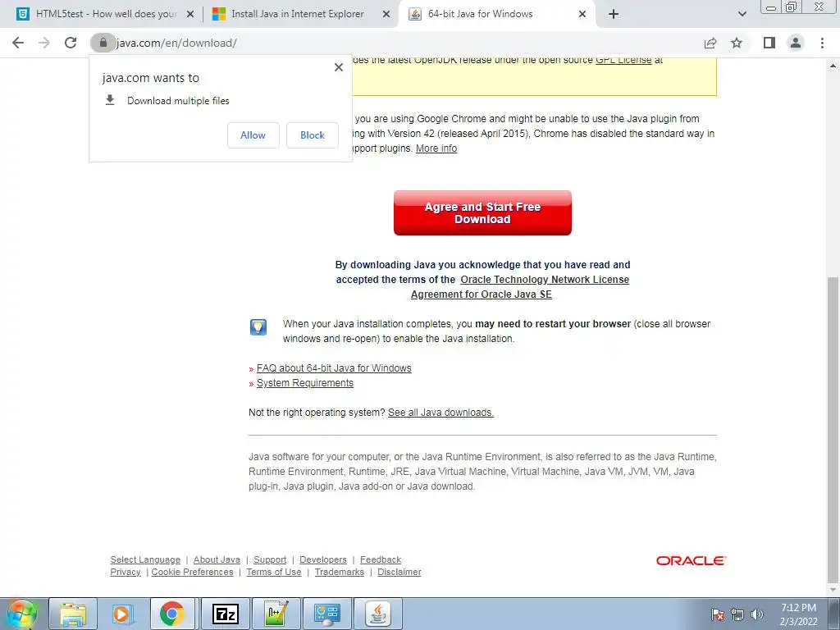Screen dimensions: 840x630
Task: Open Support footer link
Action: pos(270,559)
